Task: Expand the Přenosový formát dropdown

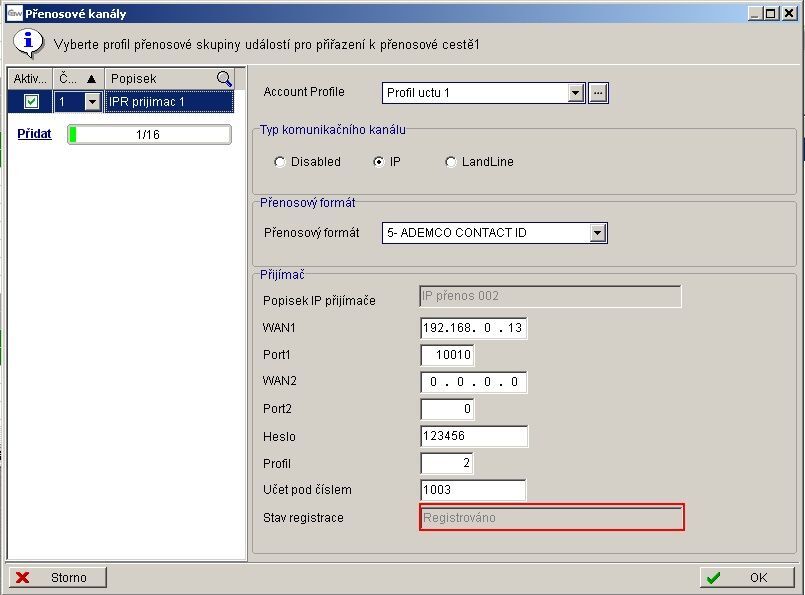Action: [x=598, y=233]
